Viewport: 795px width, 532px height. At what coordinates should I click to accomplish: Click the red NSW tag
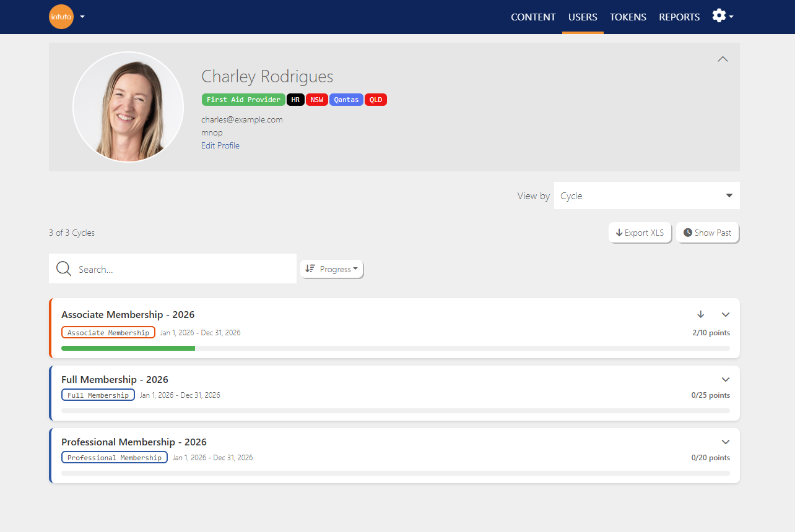pyautogui.click(x=316, y=100)
